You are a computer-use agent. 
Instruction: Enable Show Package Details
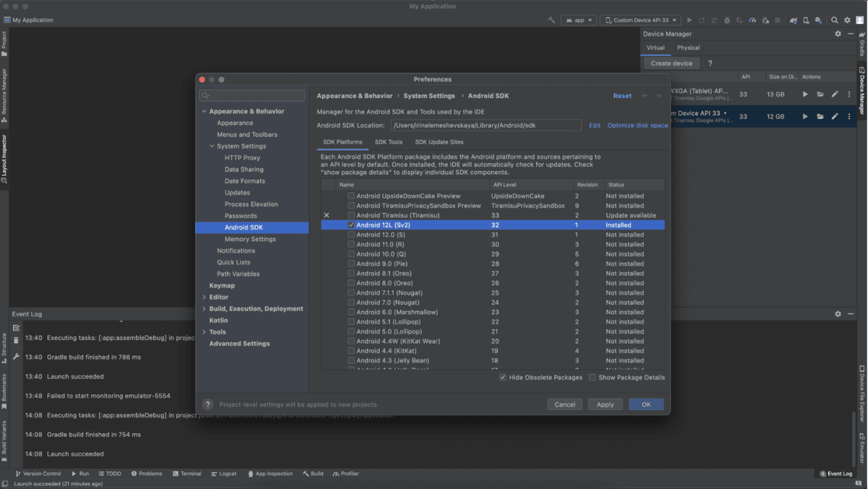tap(592, 377)
